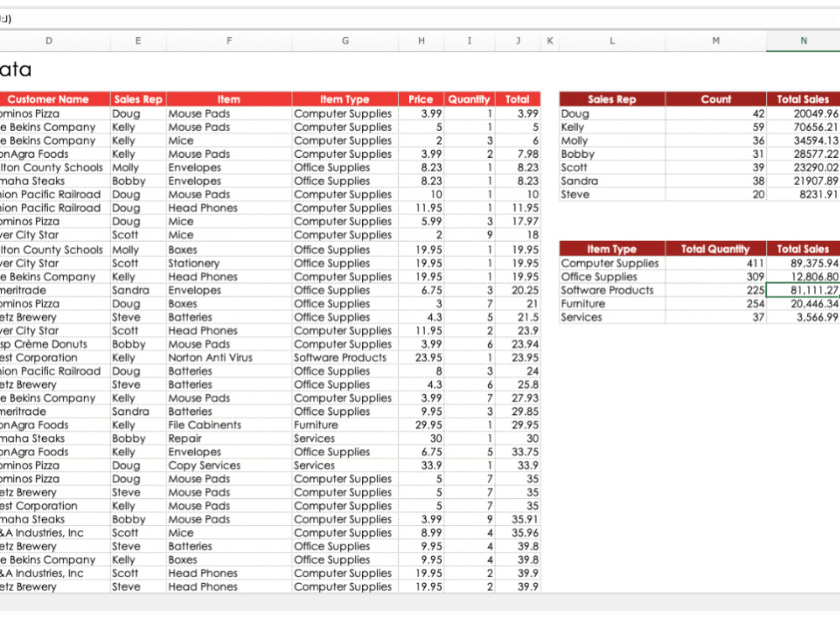Select the cell with total quantity 411
Image resolution: width=840 pixels, height=630 pixels.
pos(716,263)
